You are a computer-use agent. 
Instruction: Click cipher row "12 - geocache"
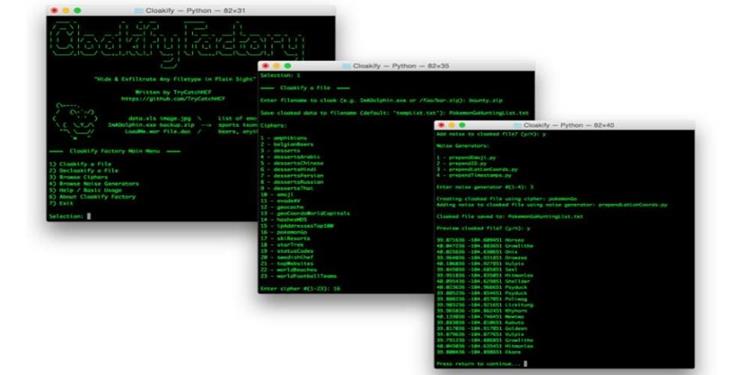coord(283,207)
